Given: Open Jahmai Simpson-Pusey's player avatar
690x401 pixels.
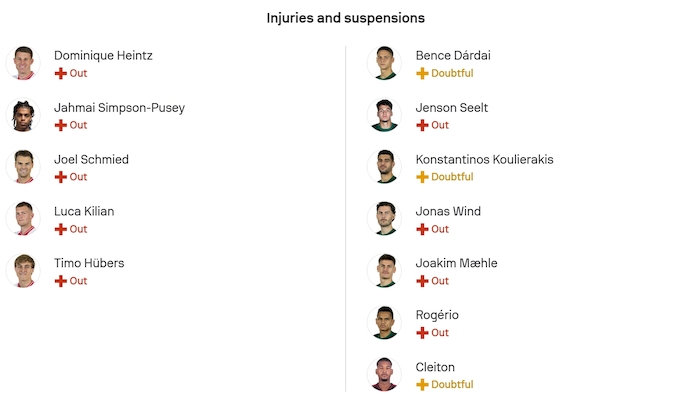Looking at the screenshot, I should (22, 115).
